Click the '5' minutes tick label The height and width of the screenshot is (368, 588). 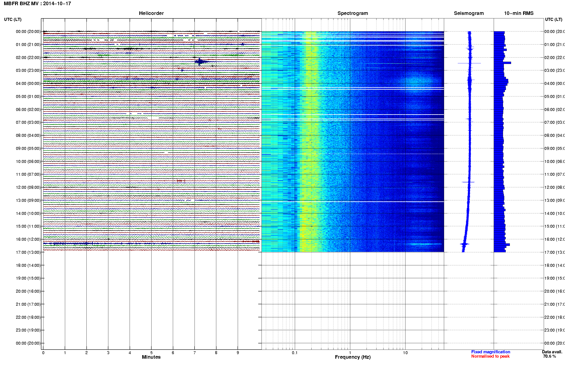point(151,353)
